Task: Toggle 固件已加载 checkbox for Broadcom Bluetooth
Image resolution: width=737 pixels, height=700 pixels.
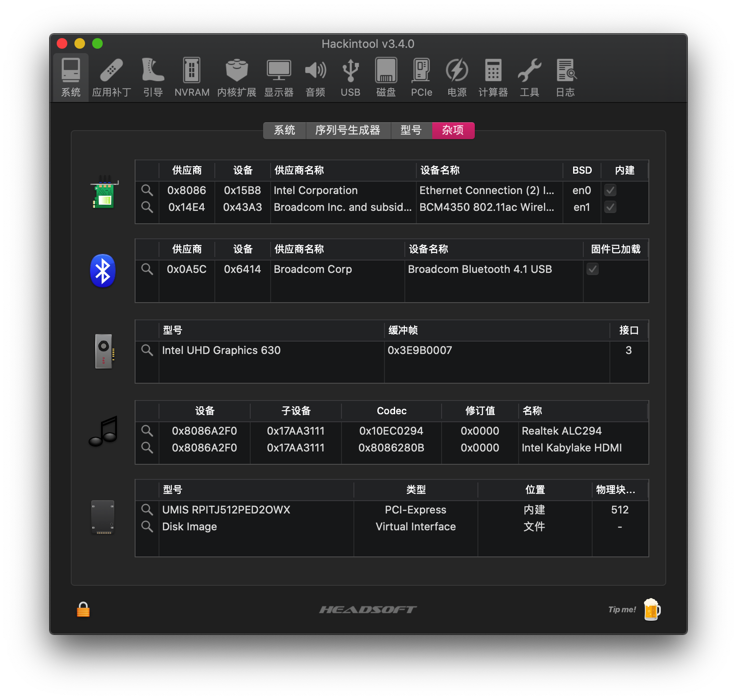Action: pos(593,269)
